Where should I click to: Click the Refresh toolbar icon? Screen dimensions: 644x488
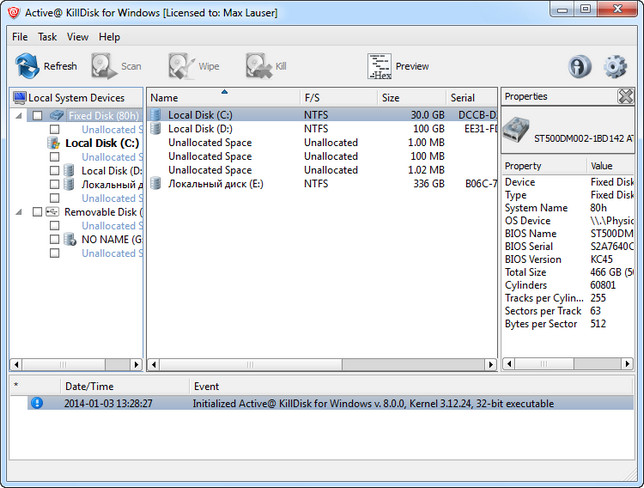28,66
